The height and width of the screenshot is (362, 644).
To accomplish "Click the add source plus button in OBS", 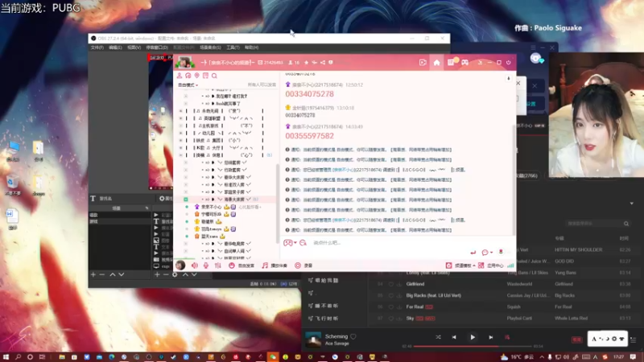I will (157, 274).
